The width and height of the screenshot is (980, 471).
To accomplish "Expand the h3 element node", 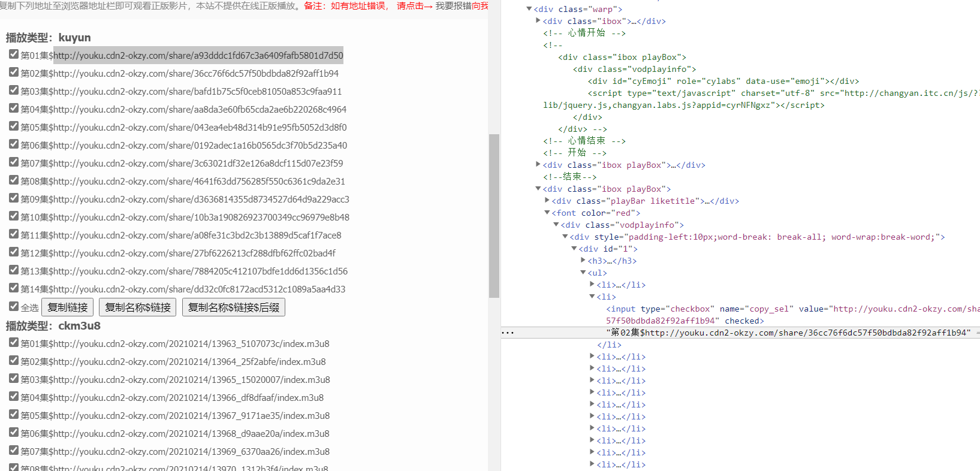I will point(583,261).
